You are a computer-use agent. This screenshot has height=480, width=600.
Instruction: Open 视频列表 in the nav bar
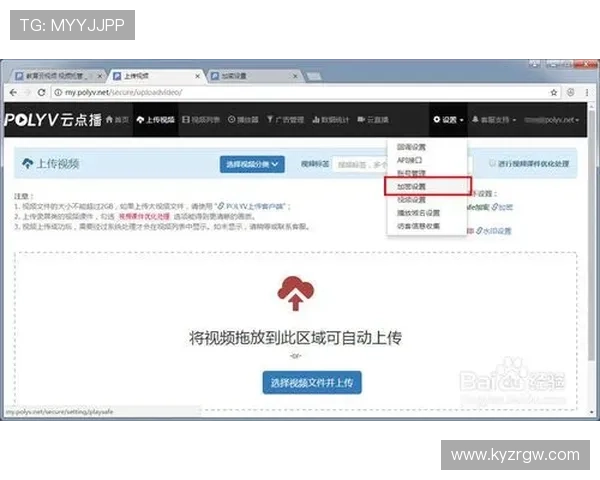(201, 120)
